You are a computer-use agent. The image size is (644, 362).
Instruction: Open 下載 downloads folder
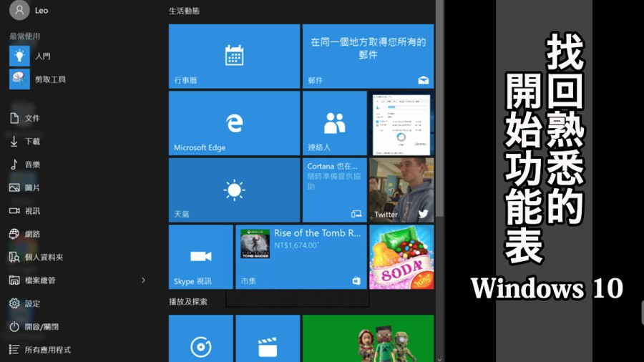24,142
